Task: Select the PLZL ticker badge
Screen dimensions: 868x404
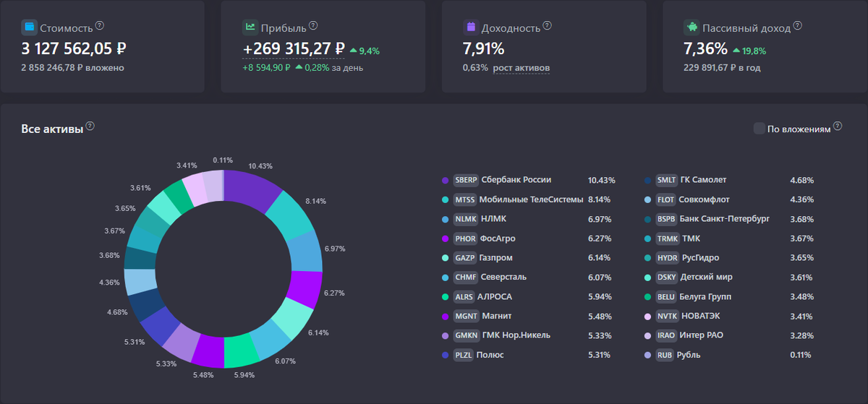Action: pyautogui.click(x=465, y=355)
